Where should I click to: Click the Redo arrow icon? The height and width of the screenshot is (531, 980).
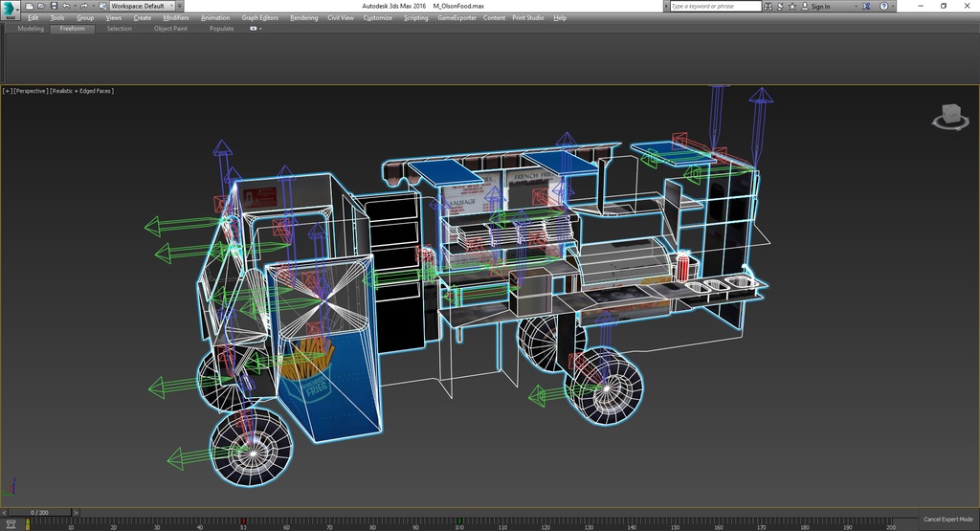(x=84, y=7)
